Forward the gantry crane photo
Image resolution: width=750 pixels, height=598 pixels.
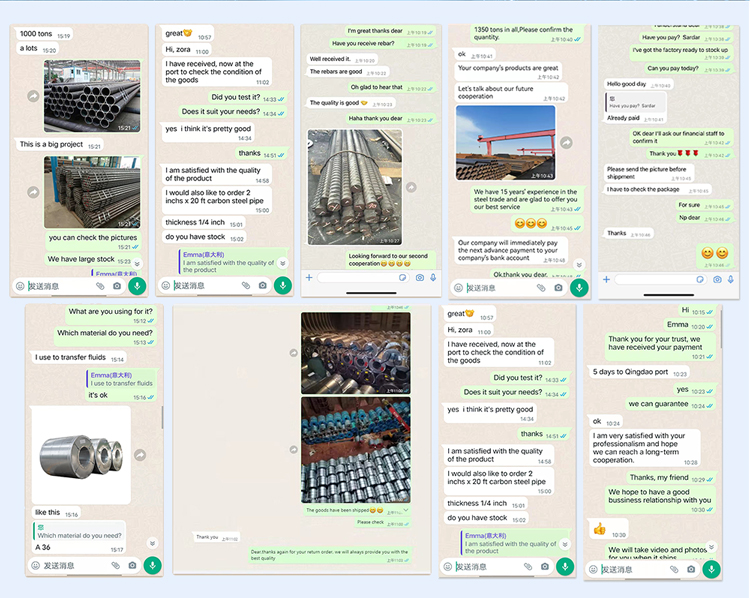click(566, 143)
